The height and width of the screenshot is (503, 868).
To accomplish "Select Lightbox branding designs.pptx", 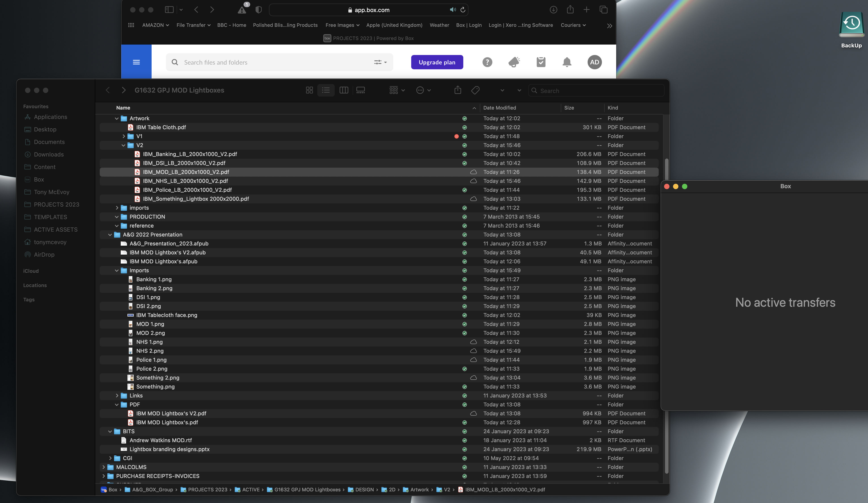I will tap(379, 449).
